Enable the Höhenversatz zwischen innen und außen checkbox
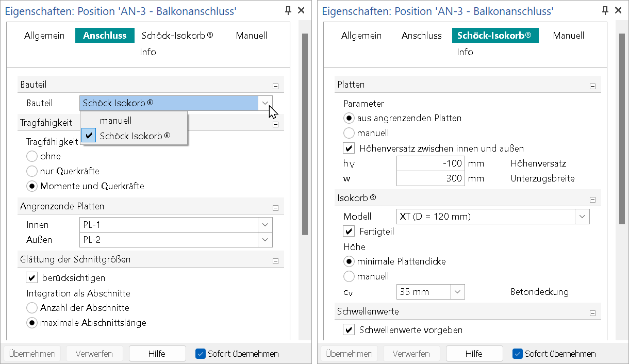629x364 pixels. pos(349,148)
